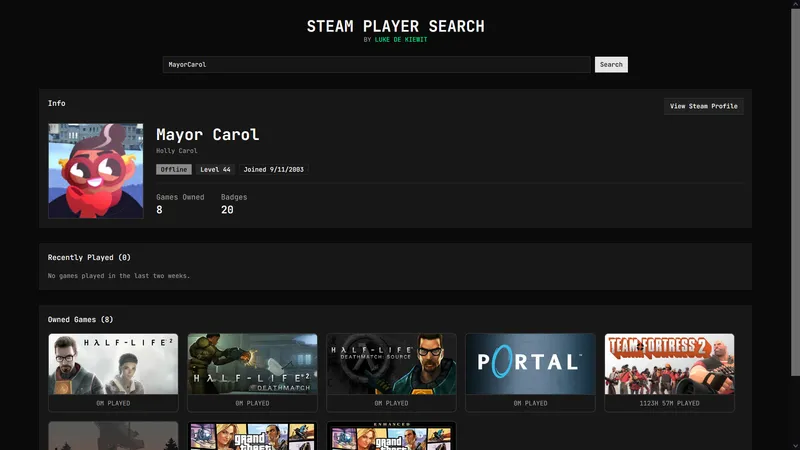This screenshot has width=800, height=450.
Task: Click the Badges count 20
Action: click(227, 210)
